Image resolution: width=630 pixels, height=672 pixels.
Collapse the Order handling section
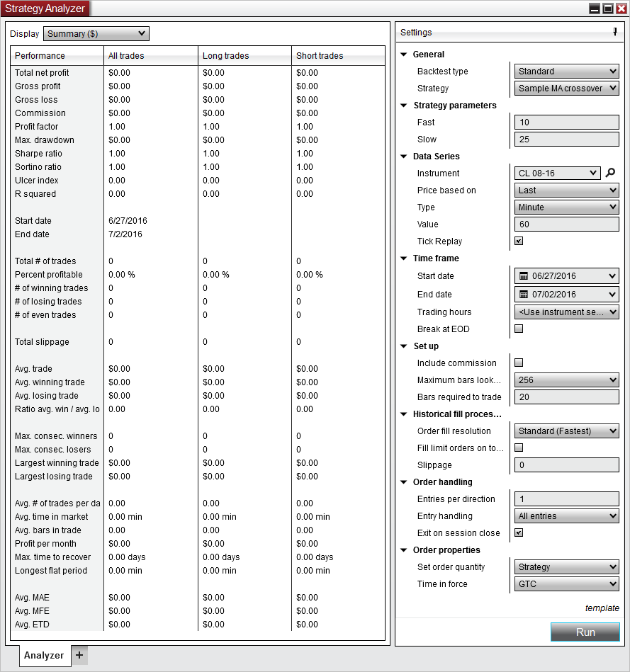coord(403,482)
